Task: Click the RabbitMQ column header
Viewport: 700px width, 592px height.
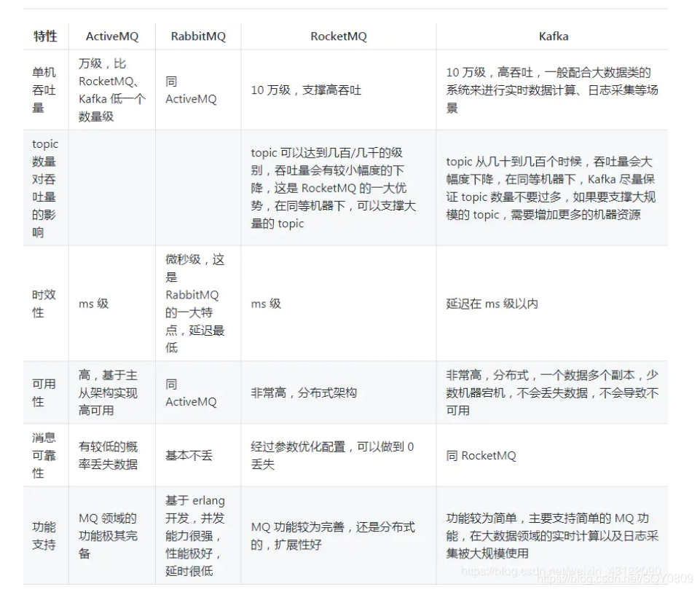Action: tap(198, 36)
